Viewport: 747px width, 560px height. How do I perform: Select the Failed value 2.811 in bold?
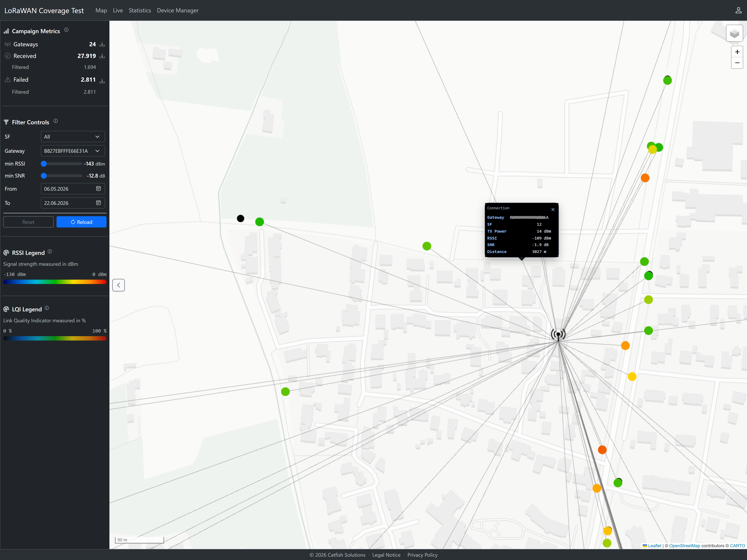88,80
